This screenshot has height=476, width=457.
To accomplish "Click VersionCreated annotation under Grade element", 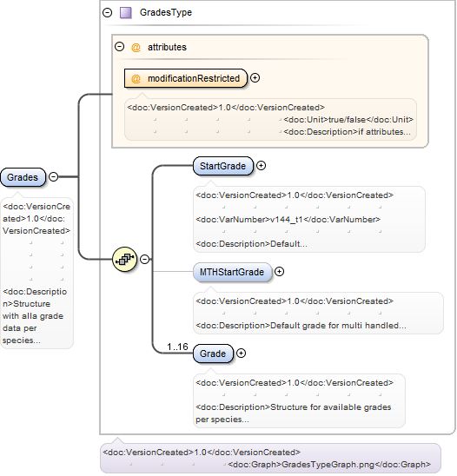I will pyautogui.click(x=295, y=383).
